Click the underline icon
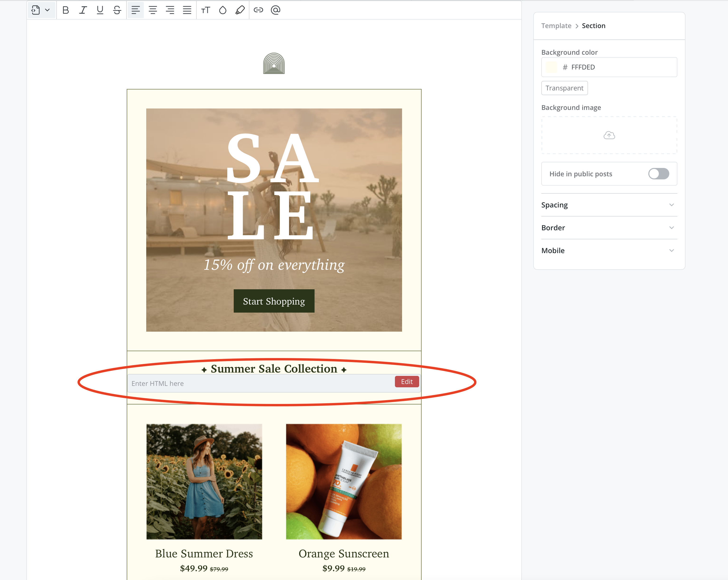Image resolution: width=728 pixels, height=580 pixels. click(100, 10)
